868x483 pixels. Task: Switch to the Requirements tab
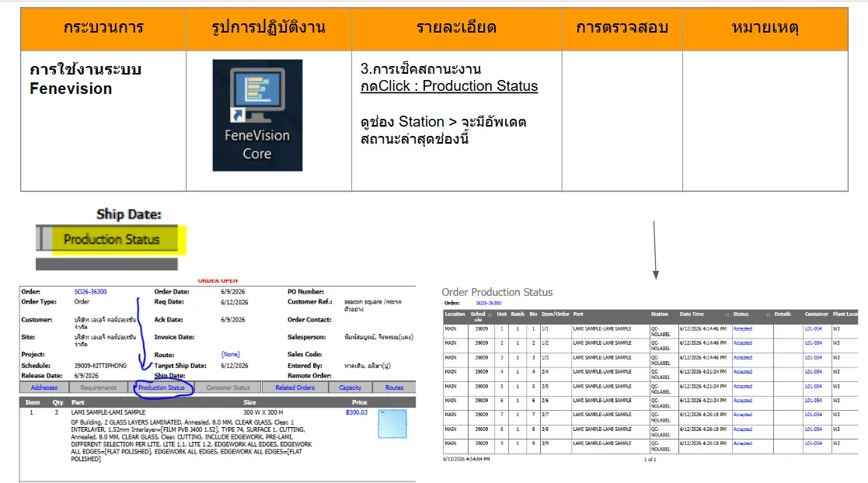pyautogui.click(x=99, y=387)
